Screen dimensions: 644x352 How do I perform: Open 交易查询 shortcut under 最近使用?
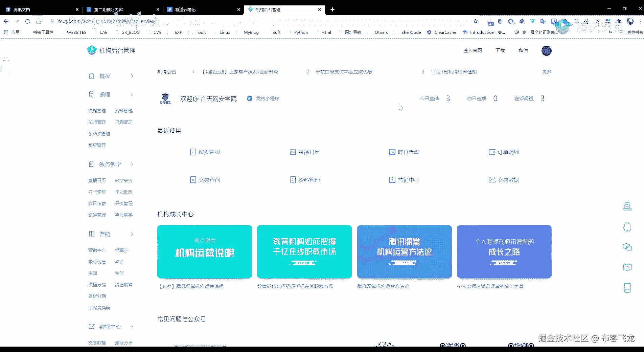pyautogui.click(x=205, y=180)
